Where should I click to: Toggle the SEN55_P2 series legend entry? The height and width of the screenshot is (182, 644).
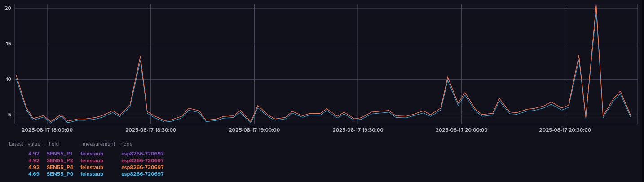tap(59, 160)
